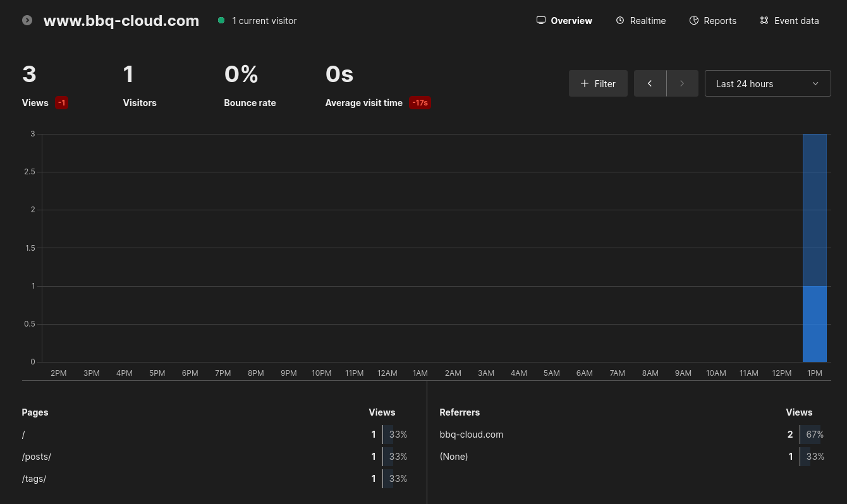
Task: Click the www.bbq-cloud.com site title
Action: (121, 20)
